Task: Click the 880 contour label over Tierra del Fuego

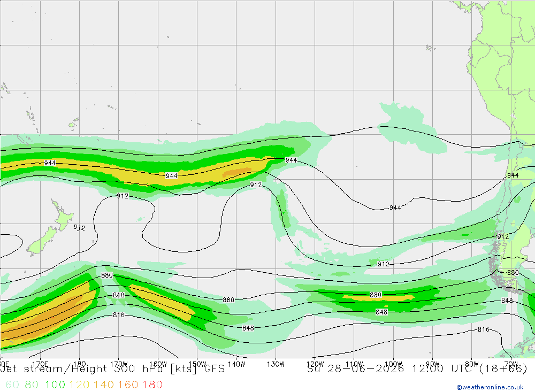Action: click(513, 272)
